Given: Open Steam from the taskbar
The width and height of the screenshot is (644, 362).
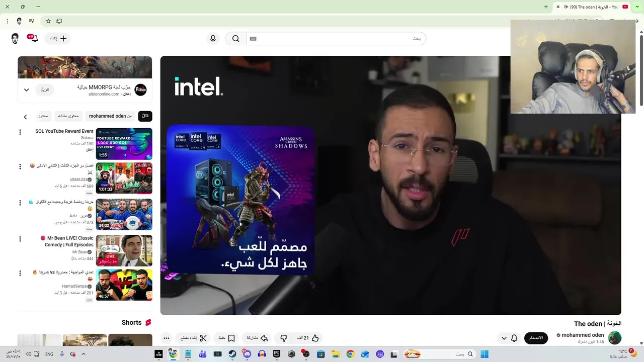Looking at the screenshot, I should 232,354.
